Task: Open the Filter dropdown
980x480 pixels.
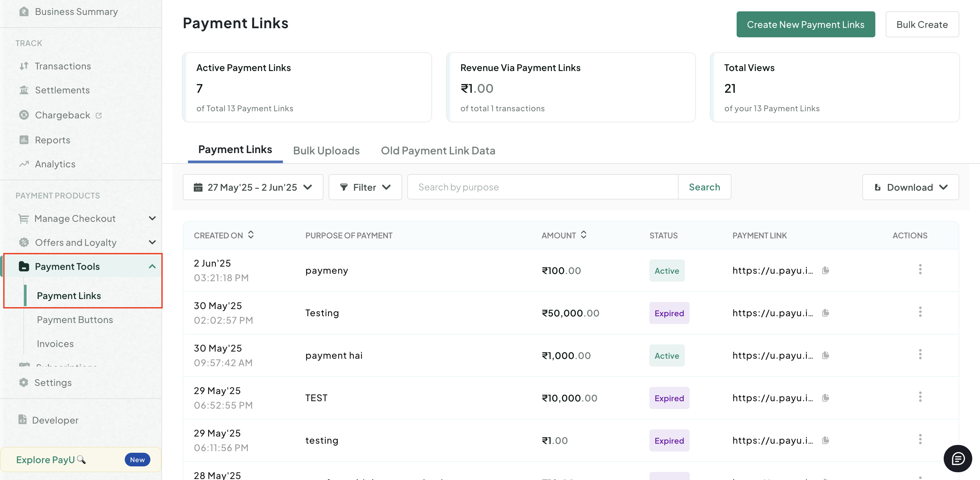Action: click(365, 187)
